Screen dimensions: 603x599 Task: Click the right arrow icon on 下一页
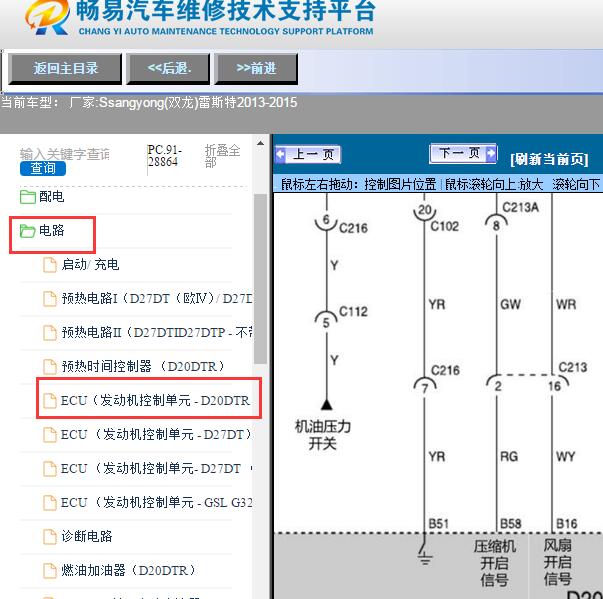[491, 153]
